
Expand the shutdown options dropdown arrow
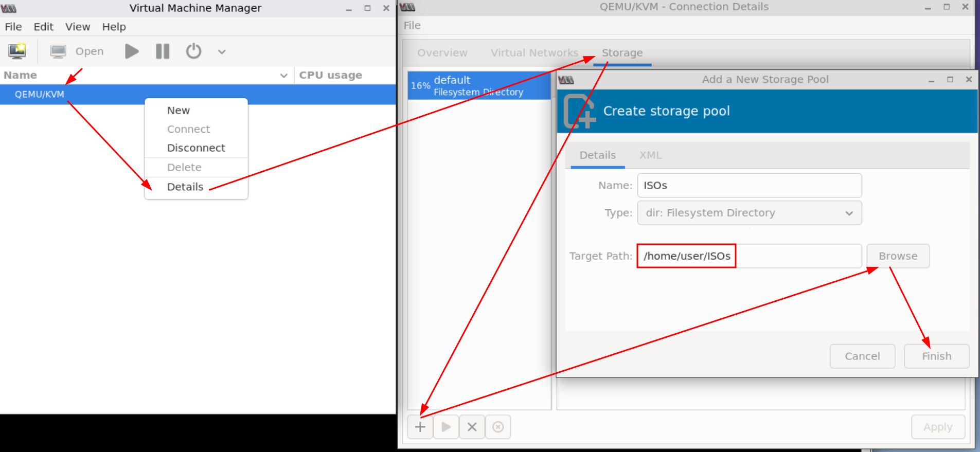222,52
